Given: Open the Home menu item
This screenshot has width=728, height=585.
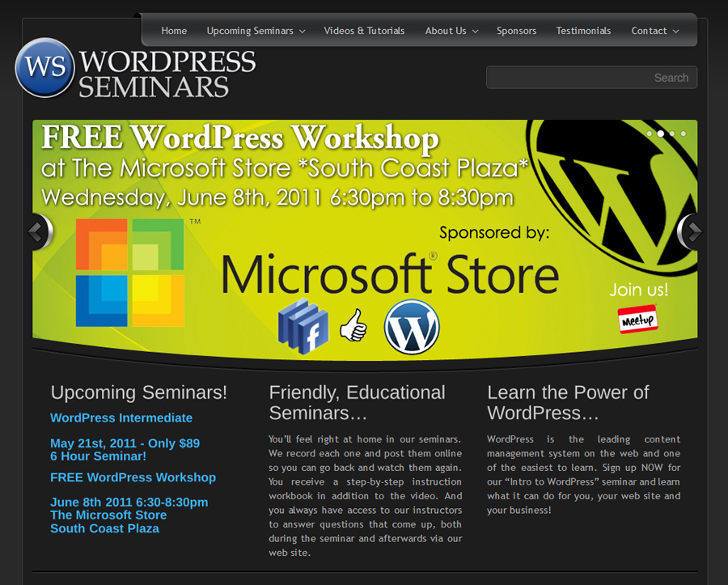Looking at the screenshot, I should [174, 31].
